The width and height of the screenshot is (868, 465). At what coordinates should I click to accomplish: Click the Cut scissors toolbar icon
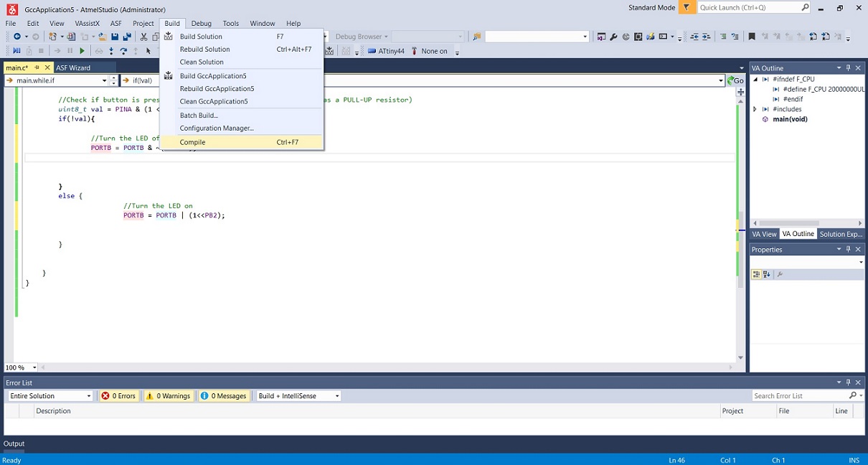pyautogui.click(x=143, y=37)
